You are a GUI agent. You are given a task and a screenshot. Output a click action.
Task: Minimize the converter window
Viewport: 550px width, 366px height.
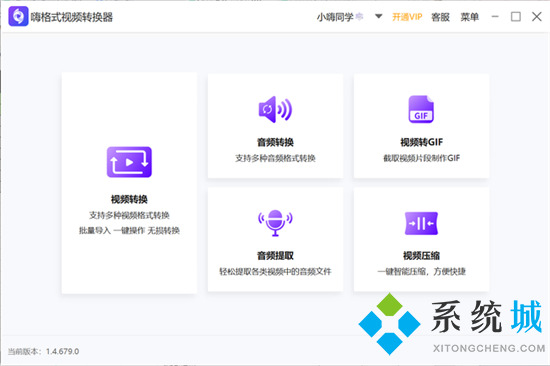495,16
